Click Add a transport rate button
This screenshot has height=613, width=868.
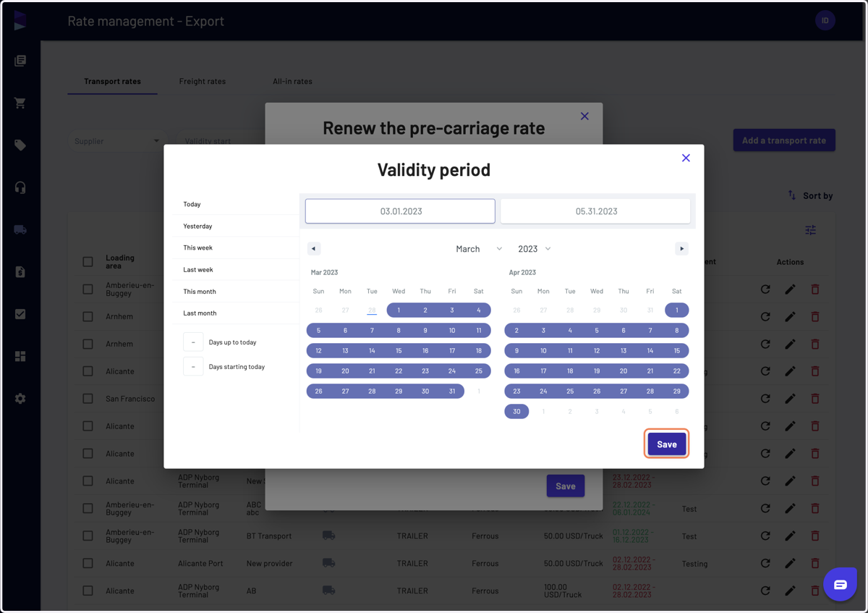(x=784, y=140)
